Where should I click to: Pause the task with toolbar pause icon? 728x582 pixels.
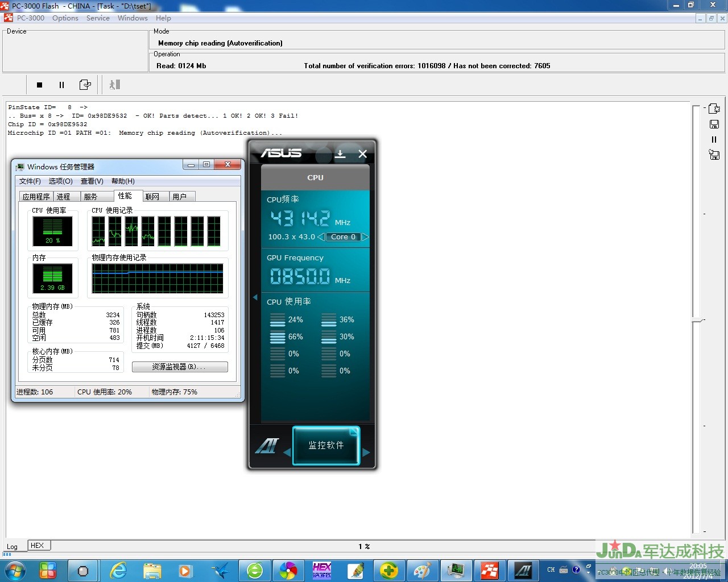tap(61, 85)
